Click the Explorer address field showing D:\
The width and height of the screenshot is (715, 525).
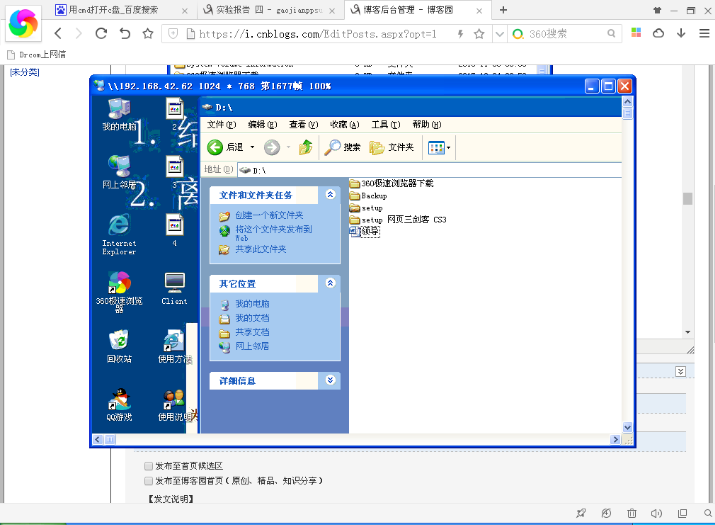tap(429, 170)
